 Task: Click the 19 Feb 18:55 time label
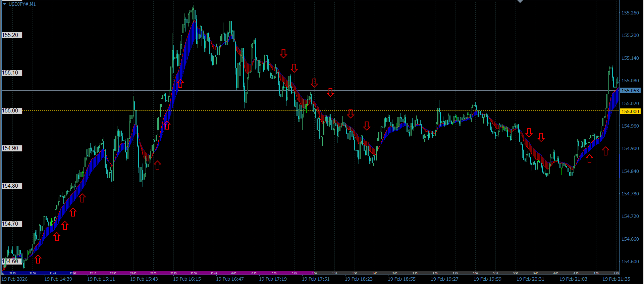402,279
